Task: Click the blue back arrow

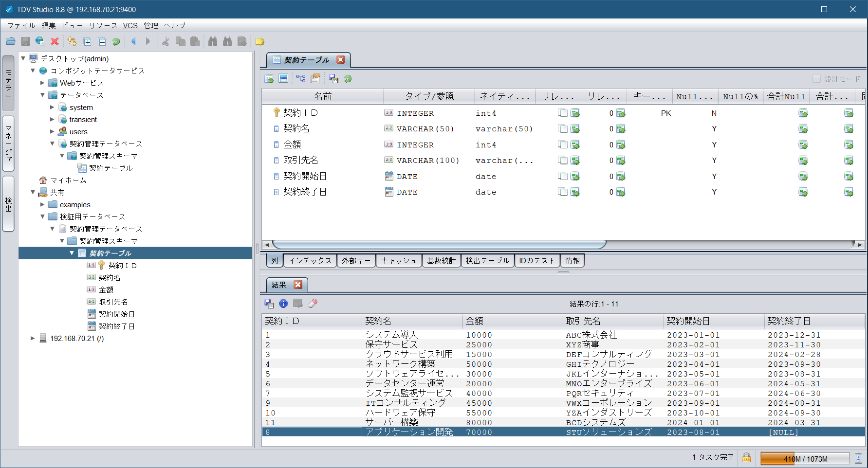Action: pyautogui.click(x=133, y=42)
